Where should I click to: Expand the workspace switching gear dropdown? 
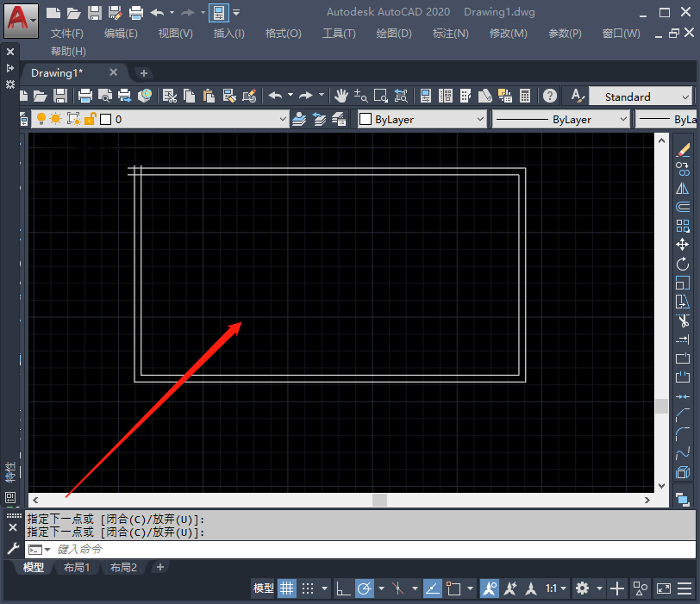coord(599,588)
